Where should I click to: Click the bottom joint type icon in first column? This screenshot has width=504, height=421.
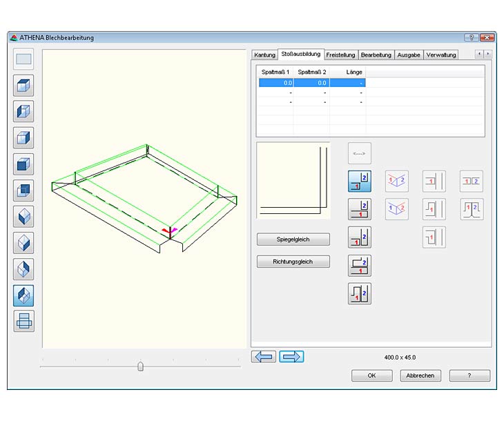360,293
